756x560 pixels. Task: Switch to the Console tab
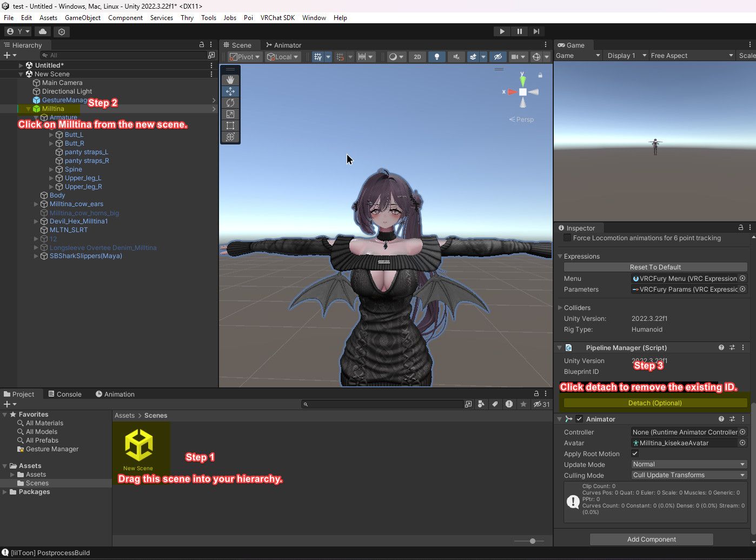(x=65, y=394)
